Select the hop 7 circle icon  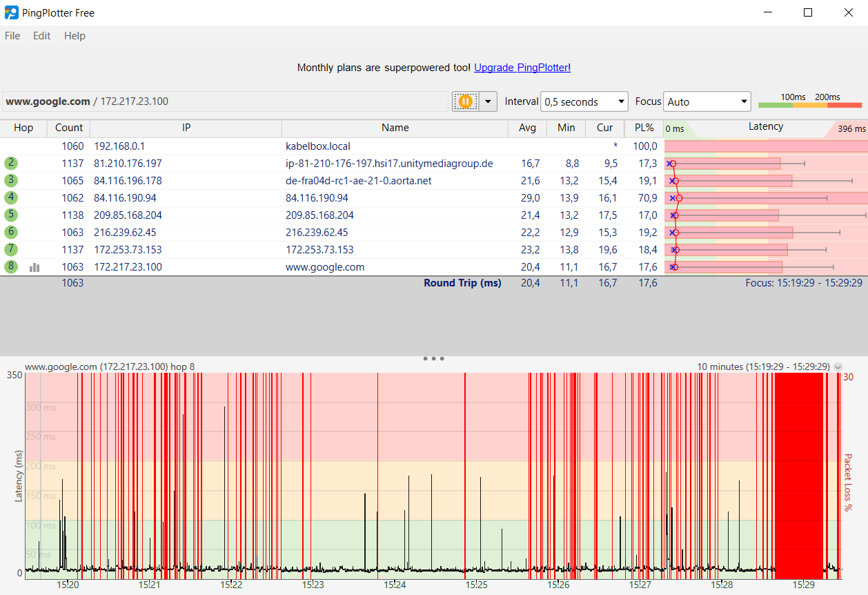[x=11, y=250]
